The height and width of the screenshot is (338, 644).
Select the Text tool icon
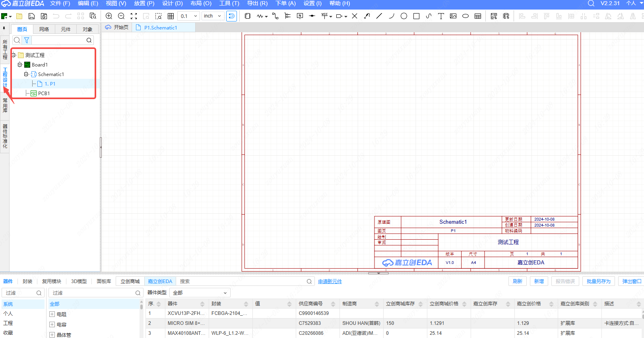coord(441,16)
